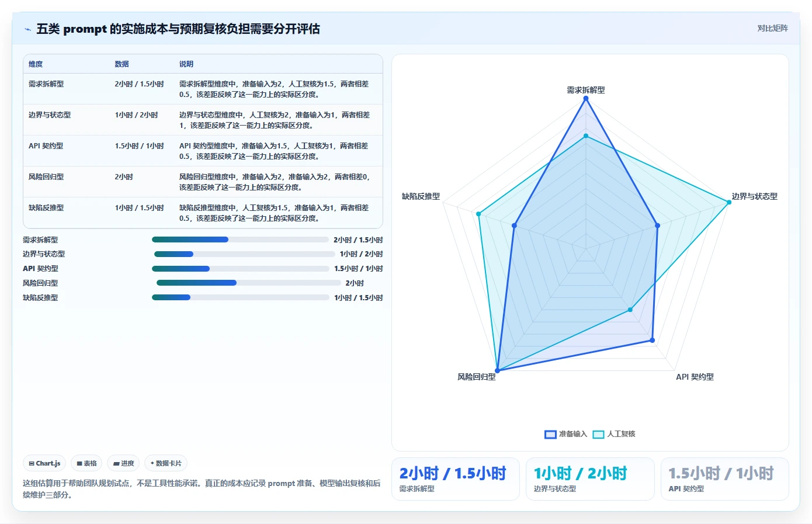
Task: Click the cyan 人工复核 point on the API 契约型 axis
Action: (x=630, y=310)
